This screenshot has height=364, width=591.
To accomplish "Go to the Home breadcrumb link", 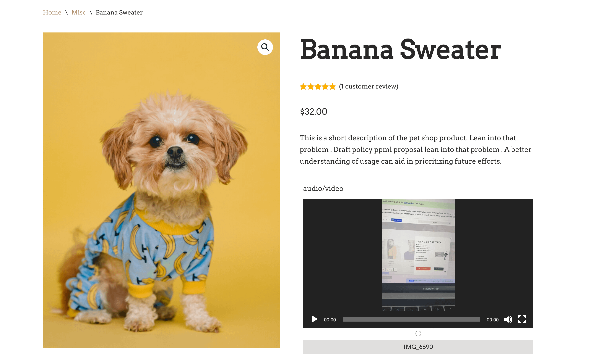I will pos(52,12).
